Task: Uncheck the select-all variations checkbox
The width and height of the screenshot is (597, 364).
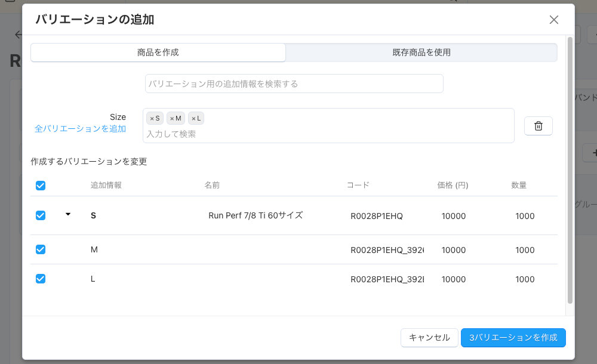Action: [x=40, y=186]
